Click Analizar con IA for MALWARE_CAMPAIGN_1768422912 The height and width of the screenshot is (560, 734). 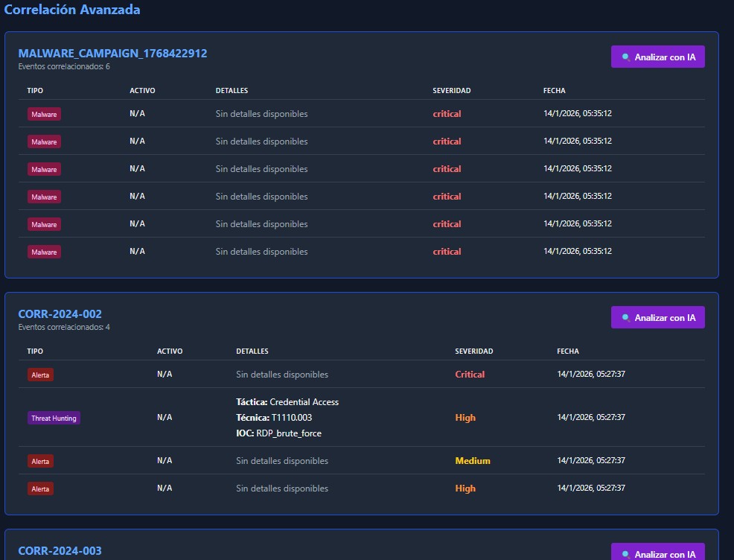point(657,56)
